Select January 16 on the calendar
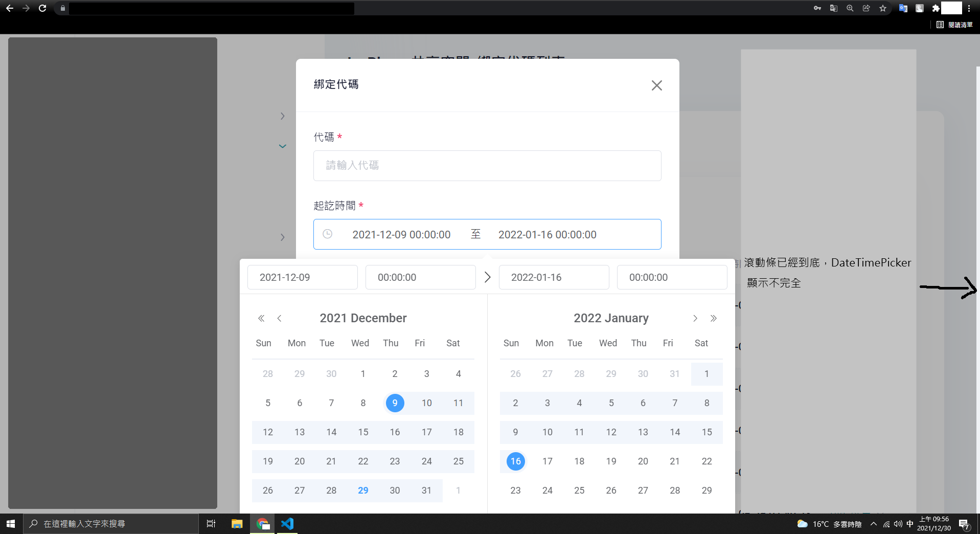Screen dimensions: 980x534 515,461
